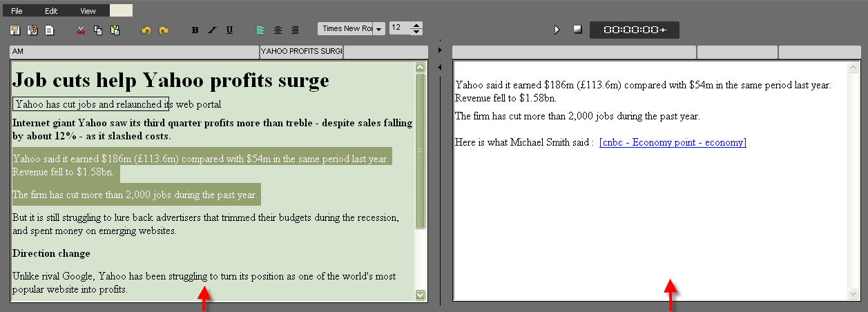Open the View menu
Screen dimensions: 868x312
88,11
